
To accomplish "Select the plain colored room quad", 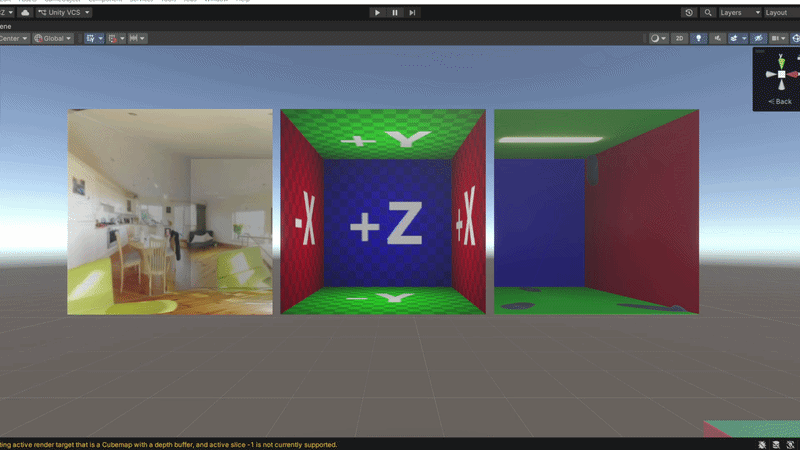I will 596,212.
